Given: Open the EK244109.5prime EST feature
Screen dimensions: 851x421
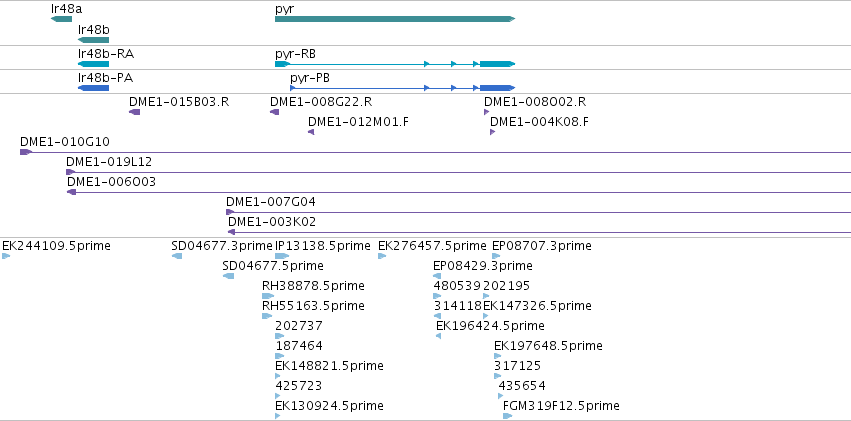Looking at the screenshot, I should click(x=6, y=256).
